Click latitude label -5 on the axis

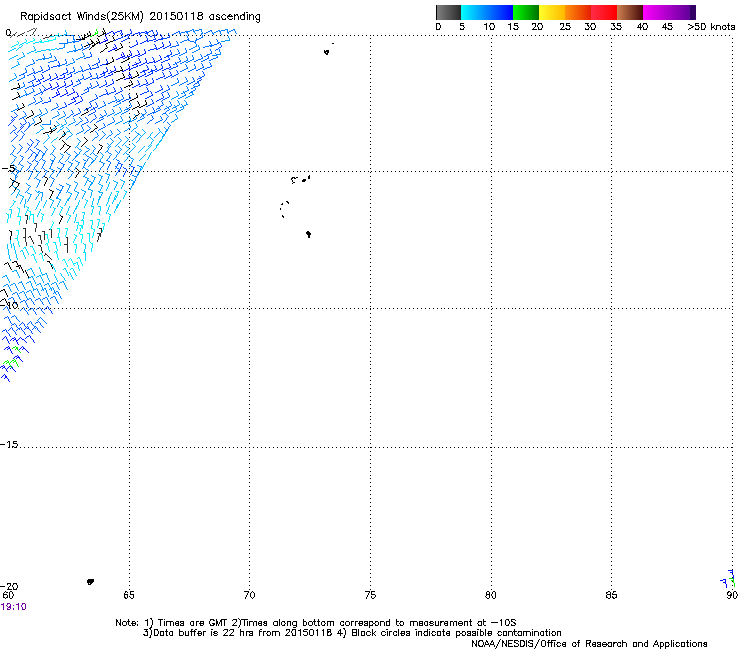point(9,169)
